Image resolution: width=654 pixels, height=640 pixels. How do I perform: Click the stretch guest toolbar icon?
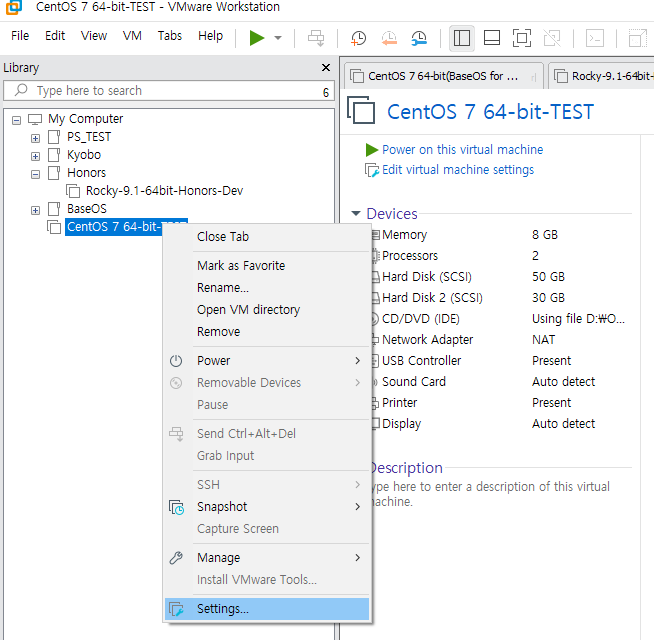tap(637, 38)
